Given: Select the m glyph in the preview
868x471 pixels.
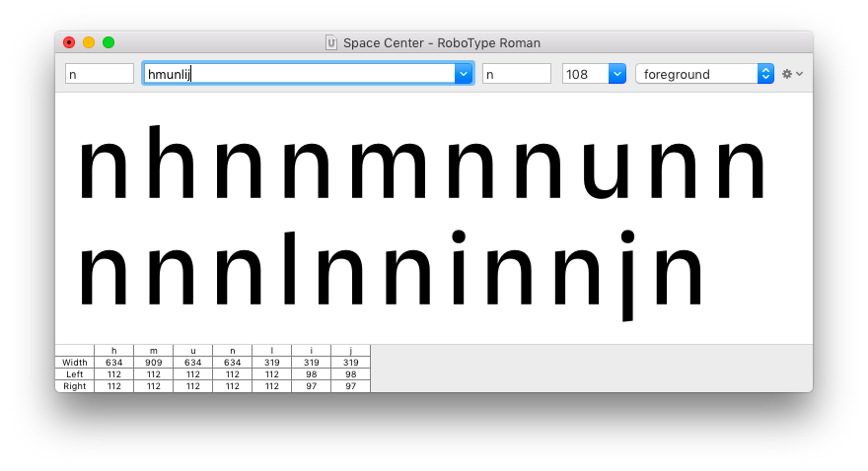Looking at the screenshot, I should point(390,169).
